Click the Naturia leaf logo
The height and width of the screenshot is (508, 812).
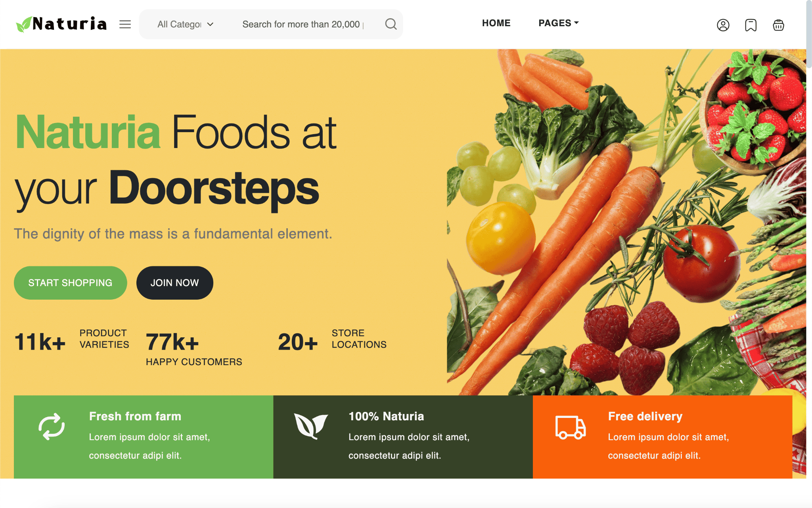click(61, 24)
